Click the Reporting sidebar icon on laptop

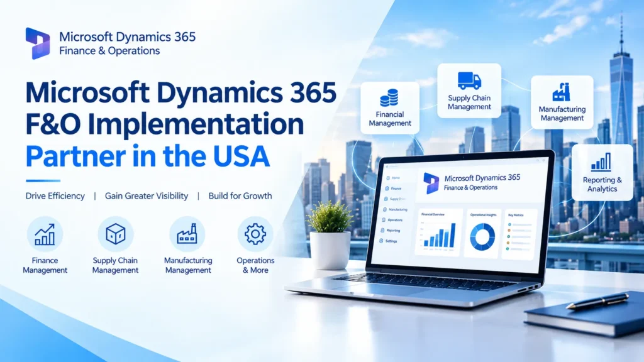[382, 230]
